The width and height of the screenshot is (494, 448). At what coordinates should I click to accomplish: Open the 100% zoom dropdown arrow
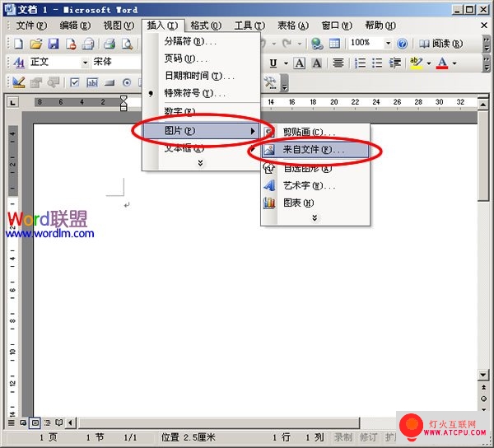click(388, 43)
